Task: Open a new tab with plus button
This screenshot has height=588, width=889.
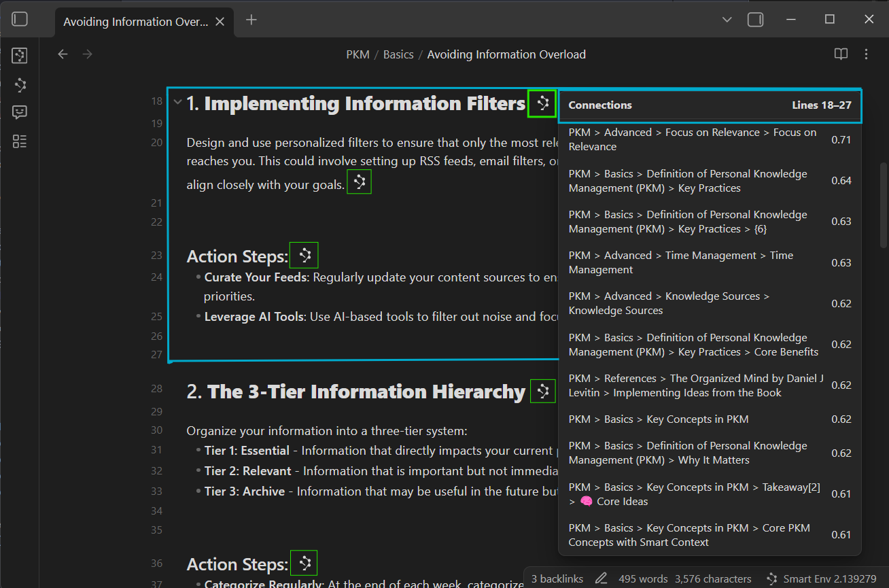Action: coord(251,20)
